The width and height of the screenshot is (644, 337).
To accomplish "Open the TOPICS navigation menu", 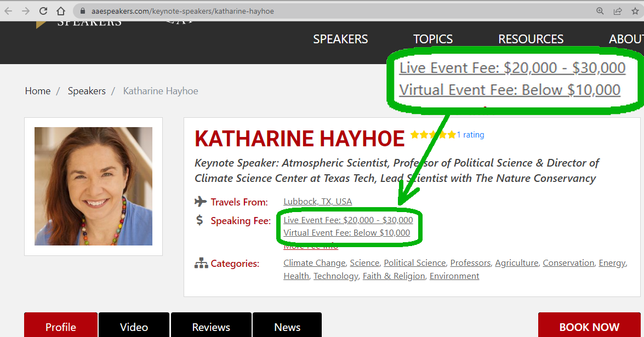I will pyautogui.click(x=433, y=39).
